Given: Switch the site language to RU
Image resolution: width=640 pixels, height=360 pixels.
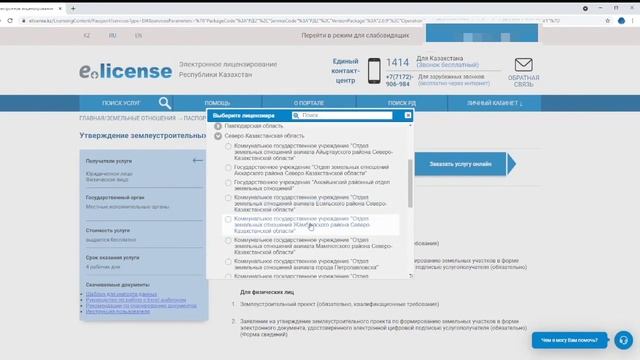Looking at the screenshot, I should [113, 36].
